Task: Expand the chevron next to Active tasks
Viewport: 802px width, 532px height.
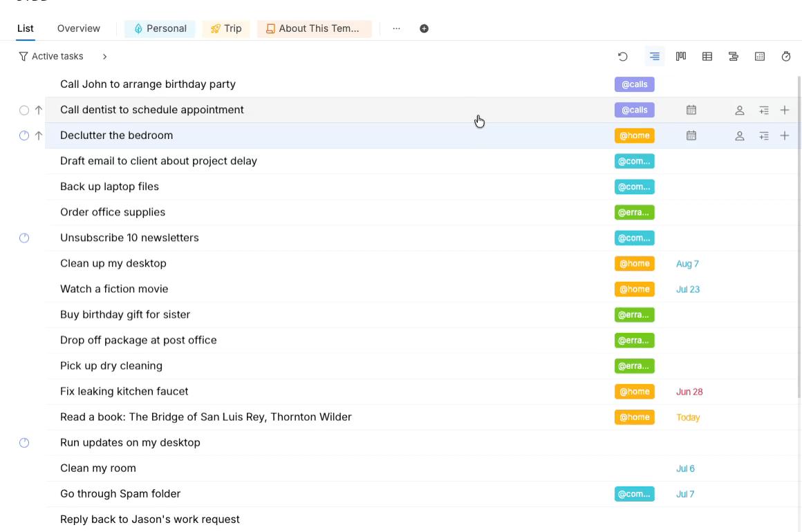Action: click(104, 56)
